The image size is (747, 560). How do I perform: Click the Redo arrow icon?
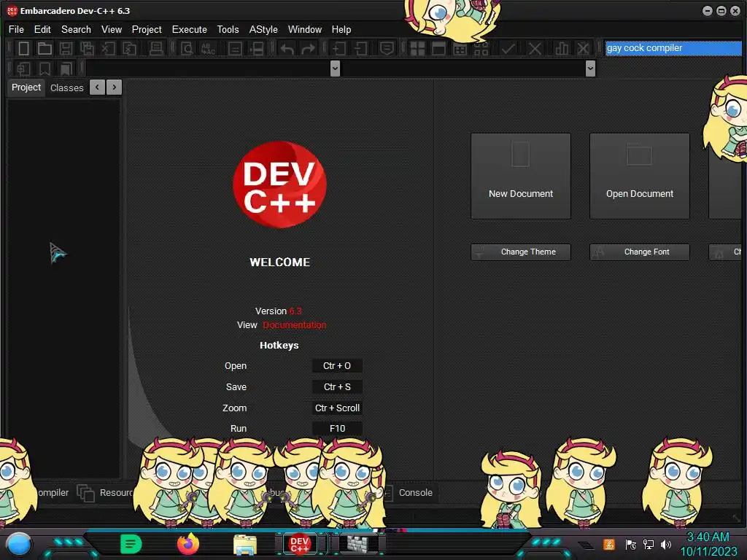[309, 49]
